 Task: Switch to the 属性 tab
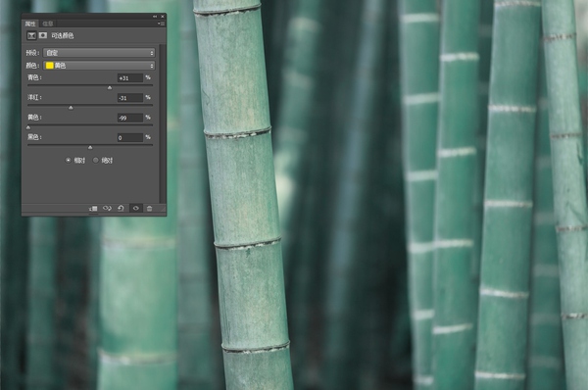pyautogui.click(x=30, y=24)
